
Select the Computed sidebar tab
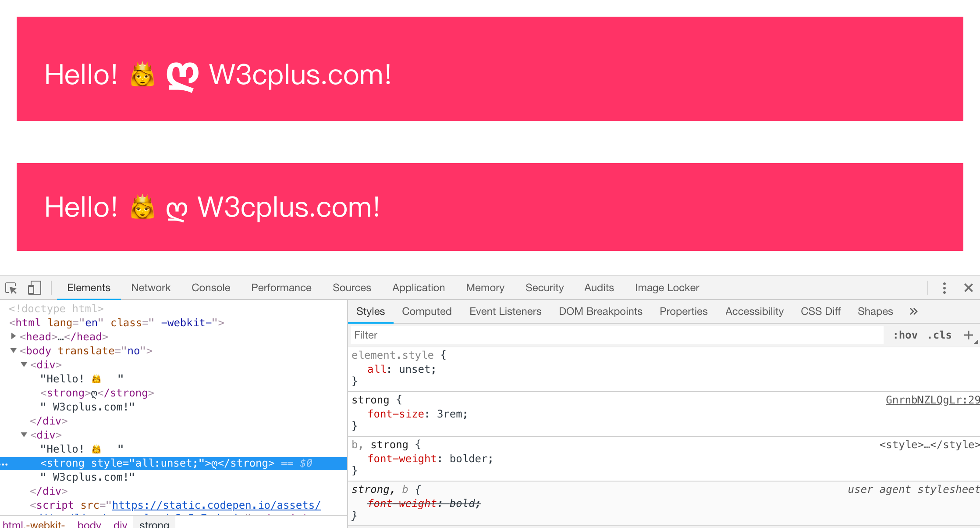click(x=427, y=311)
